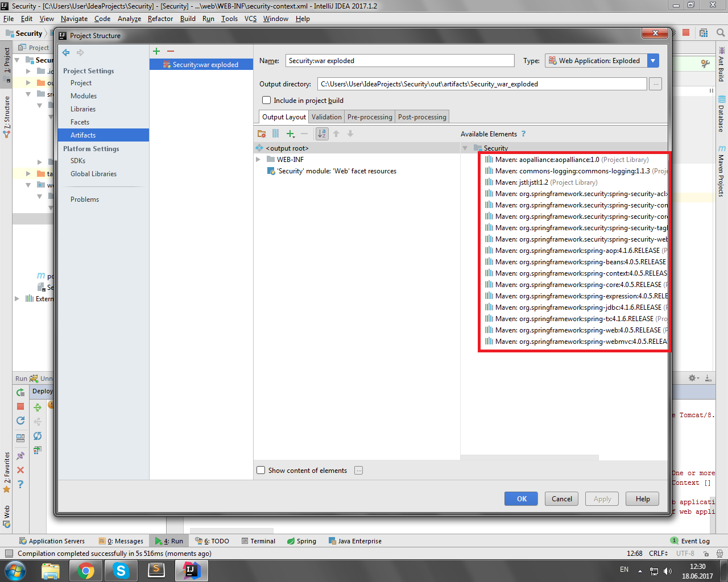The width and height of the screenshot is (728, 582).
Task: Open the Analyze menu
Action: [129, 18]
